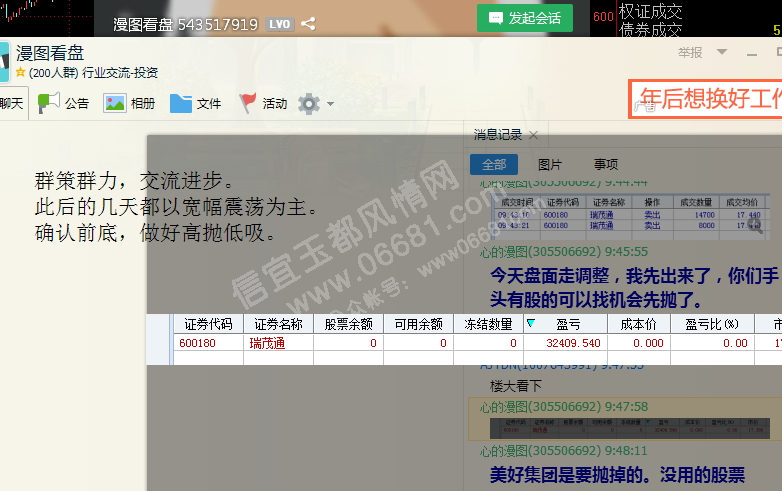This screenshot has height=491, width=782.
Task: Click the 举报 report link
Action: tap(690, 52)
